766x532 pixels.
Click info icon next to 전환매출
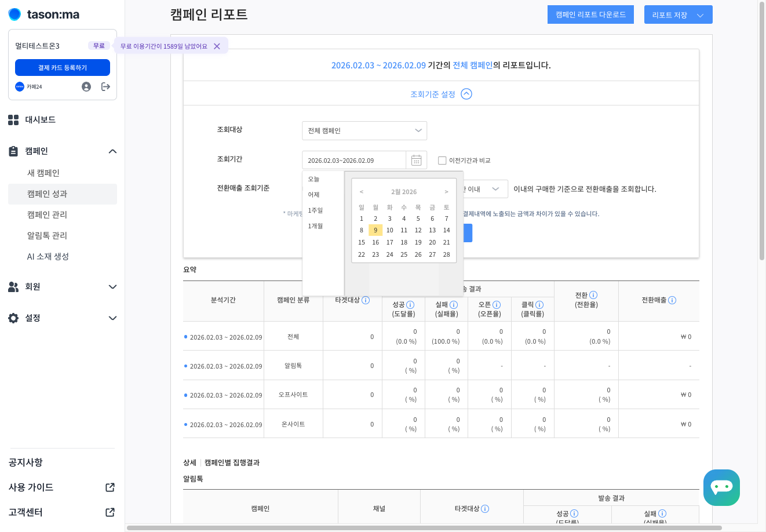coord(672,300)
